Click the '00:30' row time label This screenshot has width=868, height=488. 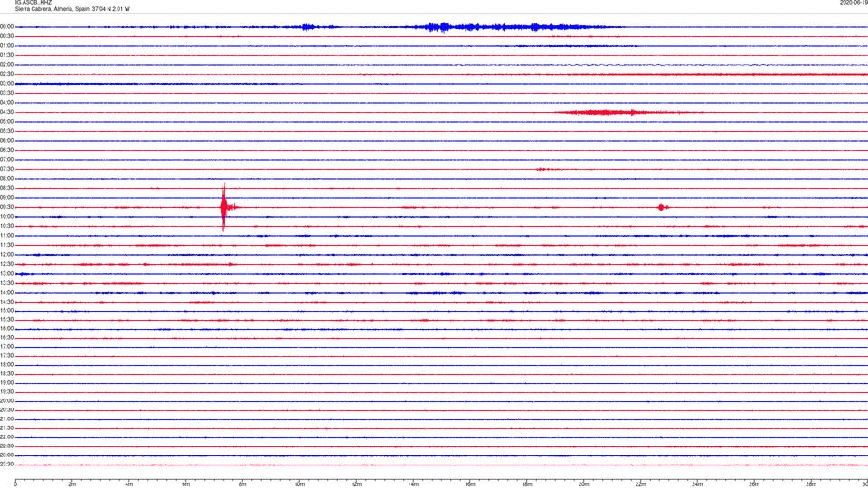[x=6, y=36]
